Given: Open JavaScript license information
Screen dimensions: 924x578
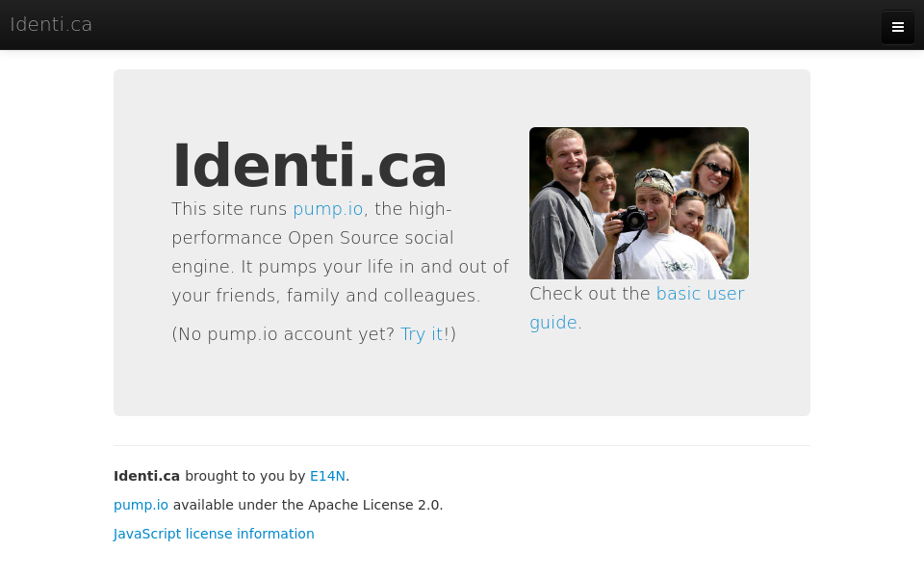Looking at the screenshot, I should click(x=214, y=534).
